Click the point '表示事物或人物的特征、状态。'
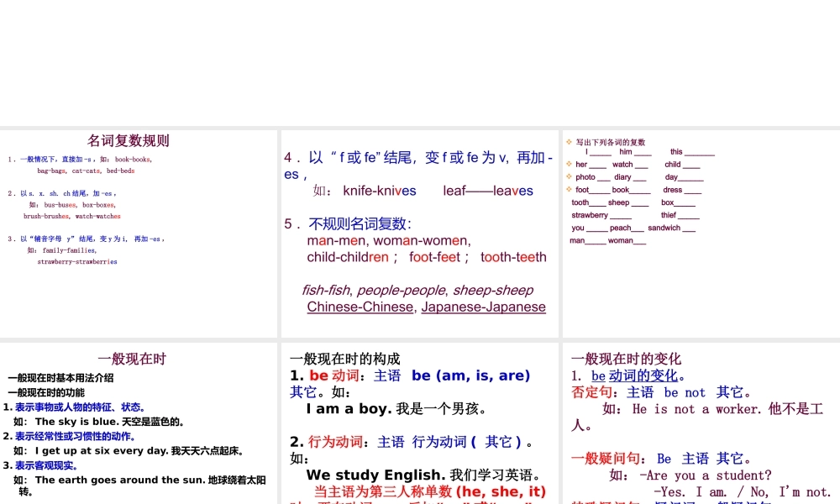The width and height of the screenshot is (840, 504). (81, 407)
